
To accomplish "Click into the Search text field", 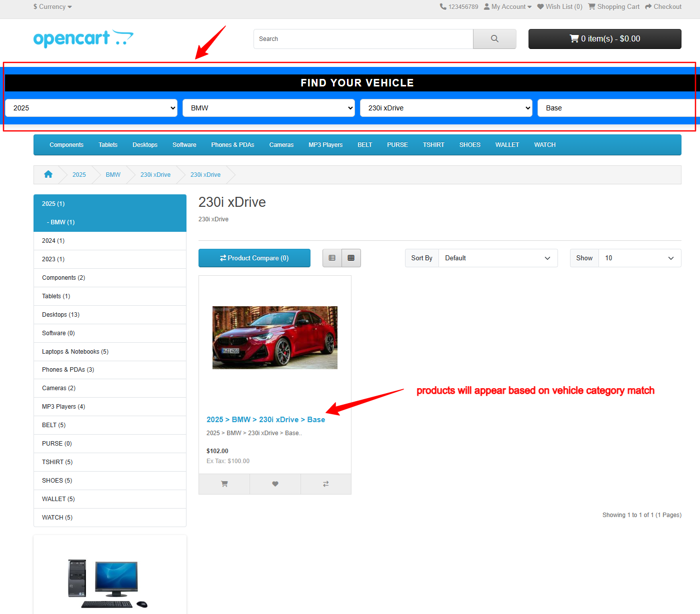I will pos(363,39).
